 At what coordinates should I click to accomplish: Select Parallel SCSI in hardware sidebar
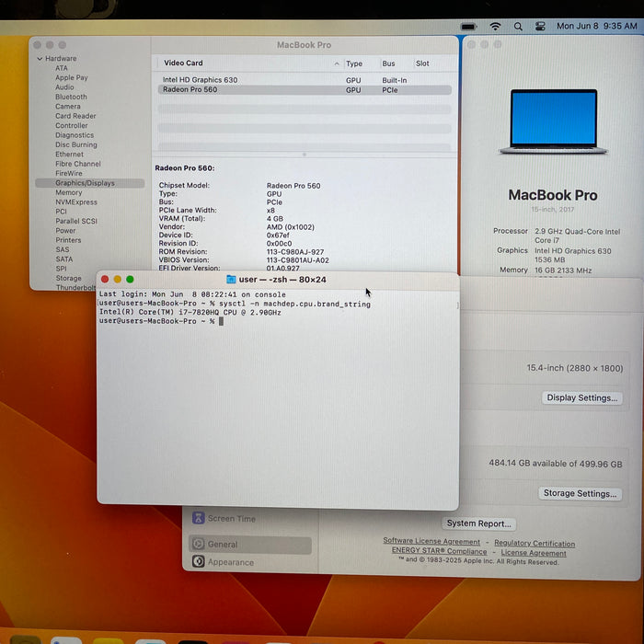(x=76, y=221)
